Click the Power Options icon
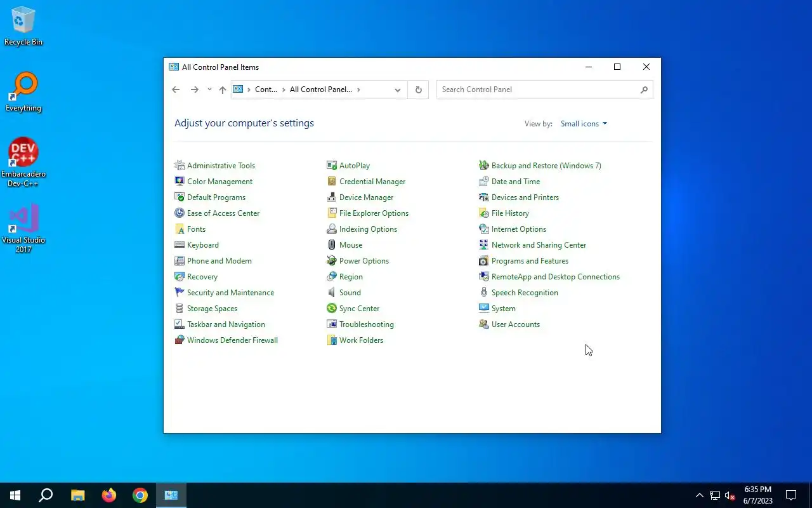This screenshot has width=812, height=508. (x=332, y=261)
